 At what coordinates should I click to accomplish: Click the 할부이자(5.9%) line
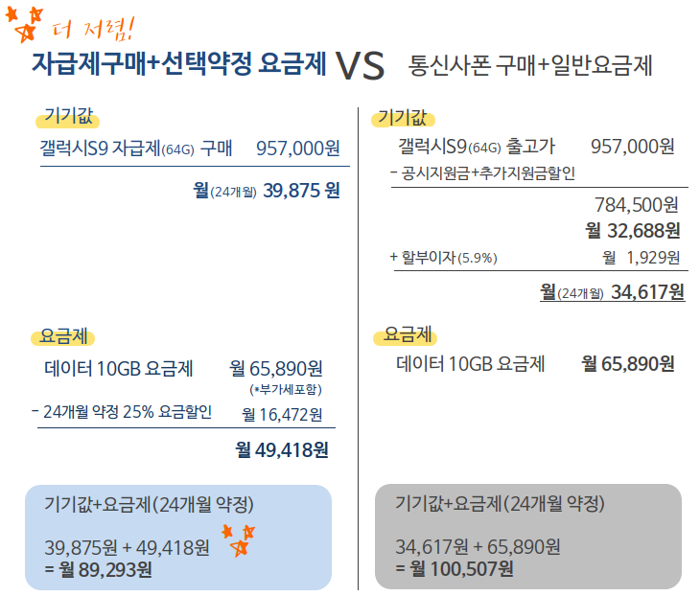coord(443,258)
